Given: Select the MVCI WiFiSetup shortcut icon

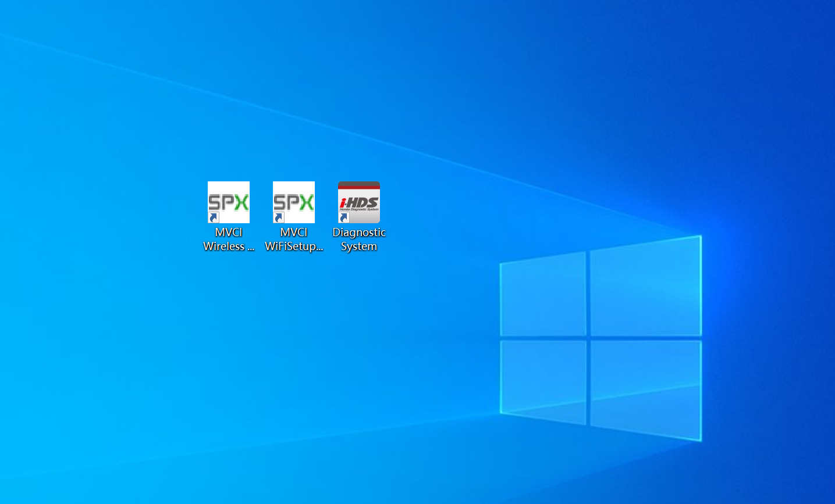Looking at the screenshot, I should 294,202.
